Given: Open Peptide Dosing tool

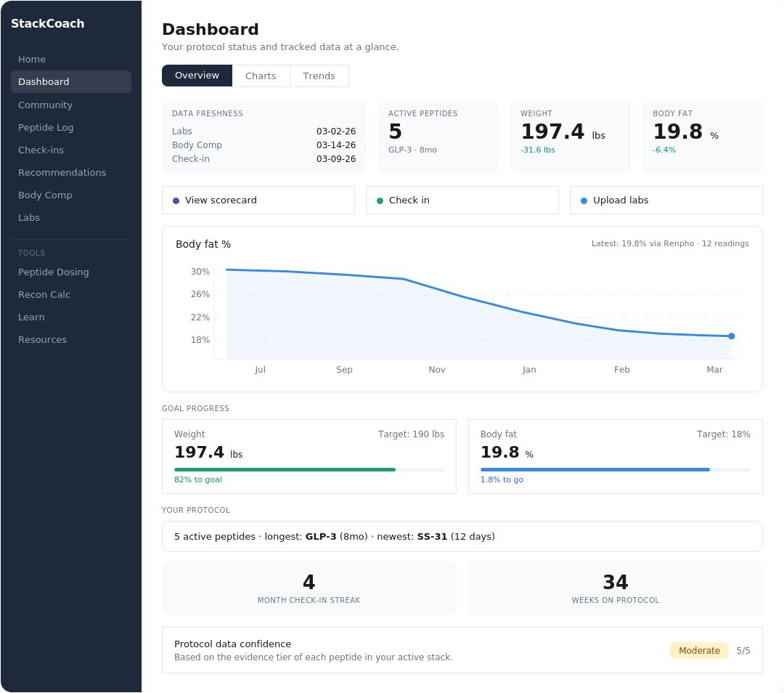Looking at the screenshot, I should point(53,272).
